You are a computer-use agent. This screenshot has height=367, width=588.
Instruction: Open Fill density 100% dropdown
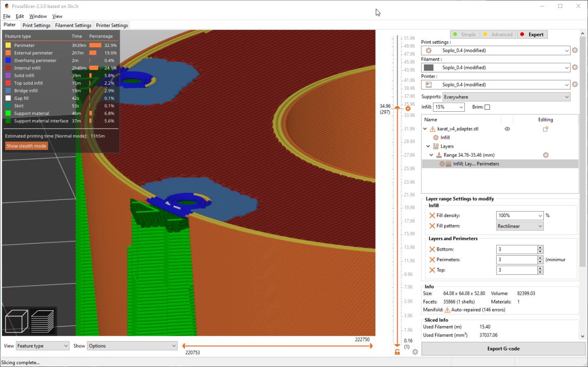520,216
